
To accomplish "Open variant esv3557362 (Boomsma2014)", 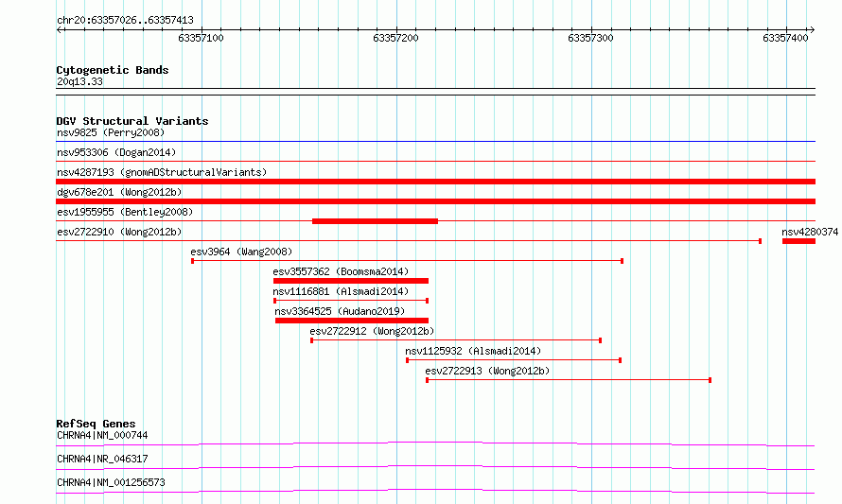I will point(341,271).
